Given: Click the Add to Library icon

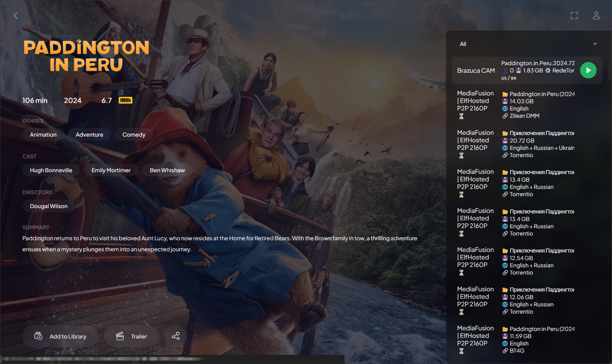Looking at the screenshot, I should click(x=38, y=336).
